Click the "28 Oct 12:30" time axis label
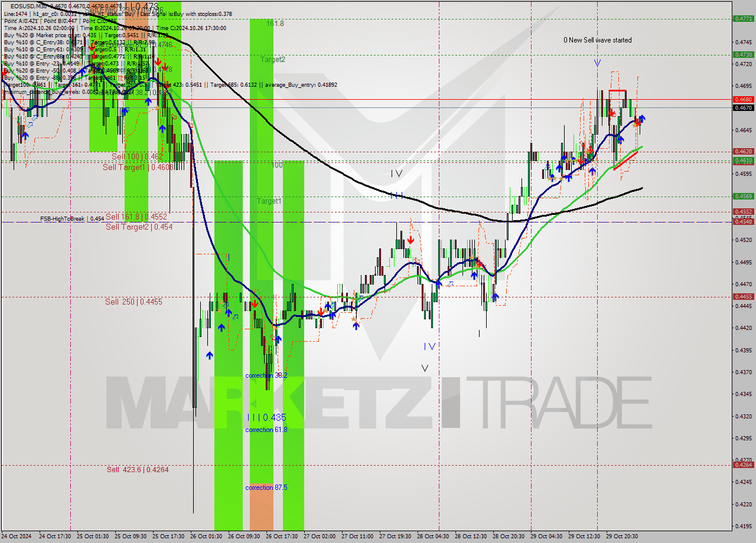 click(471, 537)
